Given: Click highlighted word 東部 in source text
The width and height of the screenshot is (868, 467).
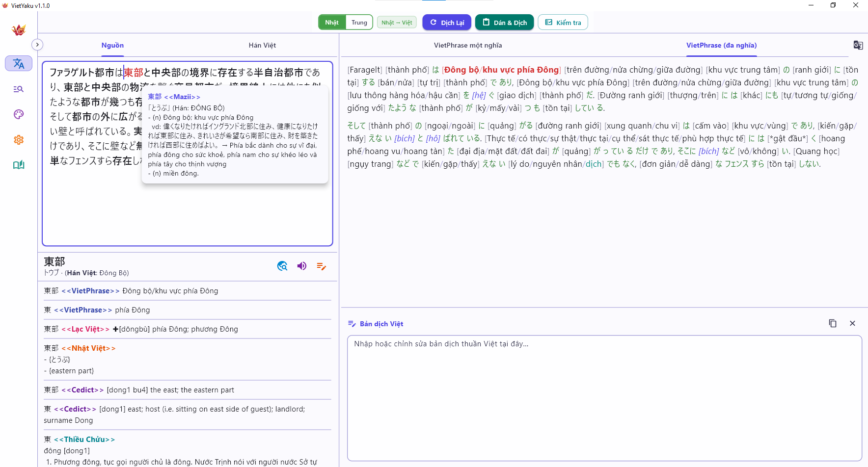Looking at the screenshot, I should point(133,73).
